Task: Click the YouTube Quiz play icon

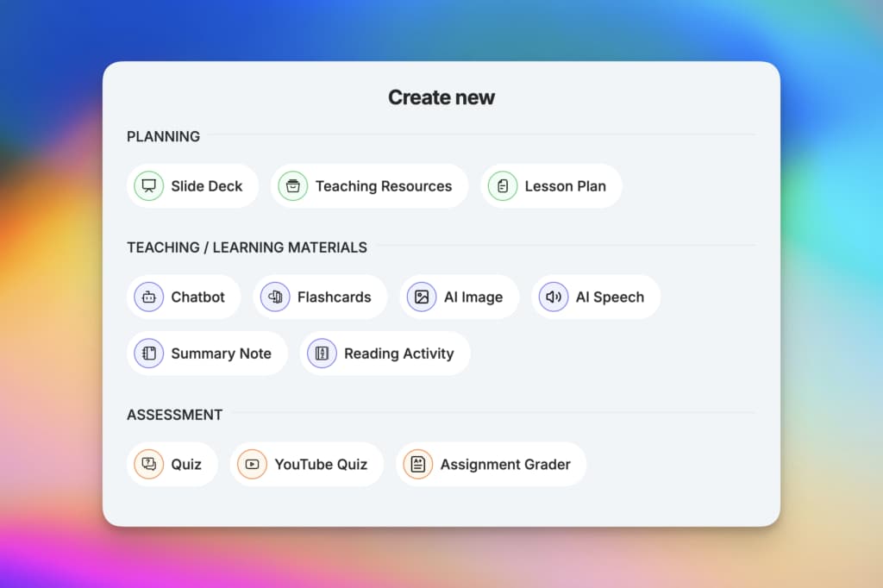Action: (252, 464)
